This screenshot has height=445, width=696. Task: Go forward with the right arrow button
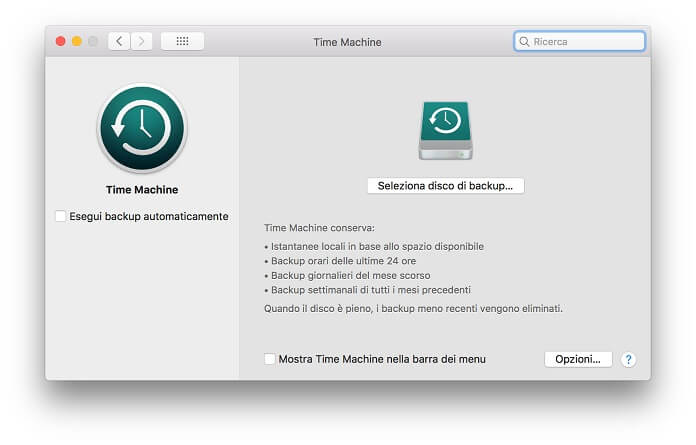(142, 41)
